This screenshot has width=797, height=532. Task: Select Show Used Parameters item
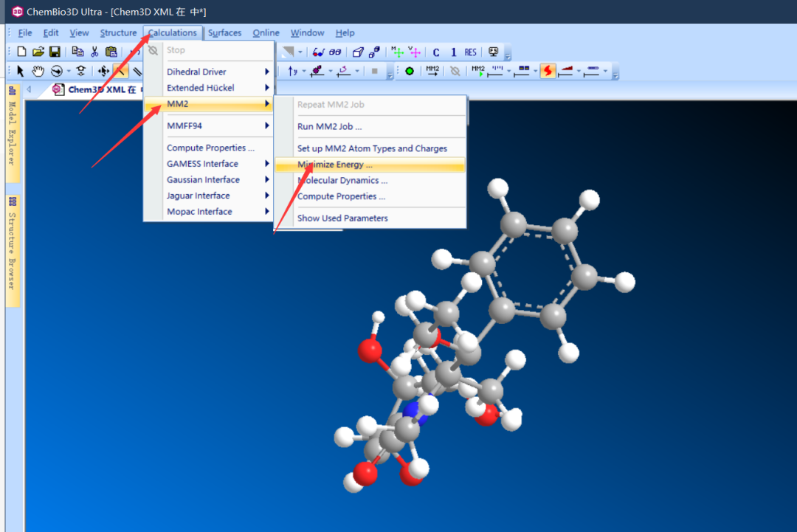tap(370, 218)
